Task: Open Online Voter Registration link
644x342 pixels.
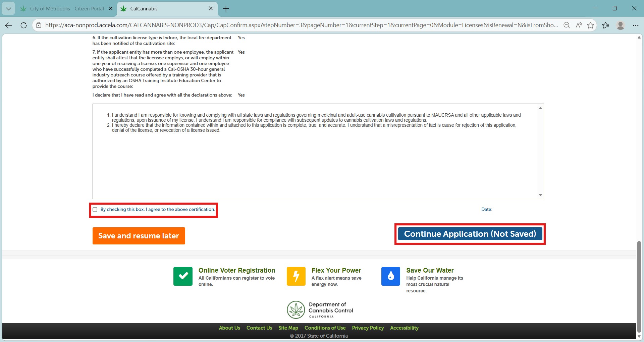Action: click(x=236, y=270)
